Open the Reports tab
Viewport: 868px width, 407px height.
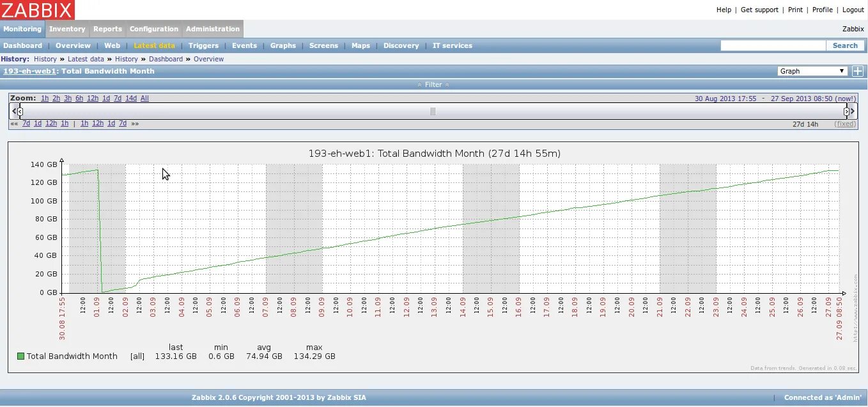click(107, 29)
